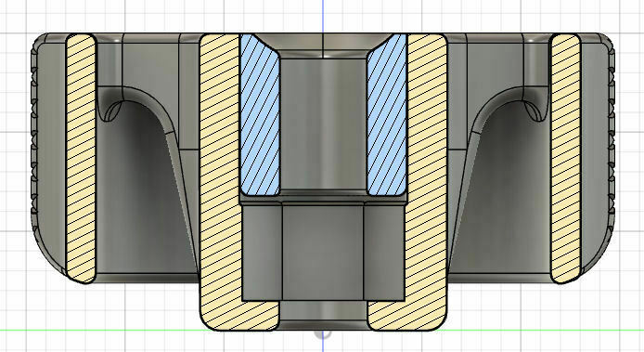
Task: Select the bottom right yellow flange section
Action: [406, 316]
